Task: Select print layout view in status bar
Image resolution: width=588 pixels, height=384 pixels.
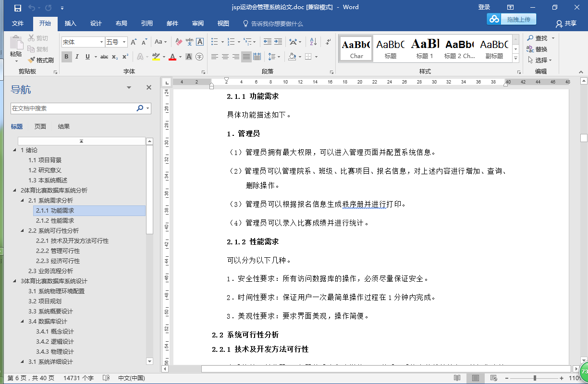Action: click(475, 378)
